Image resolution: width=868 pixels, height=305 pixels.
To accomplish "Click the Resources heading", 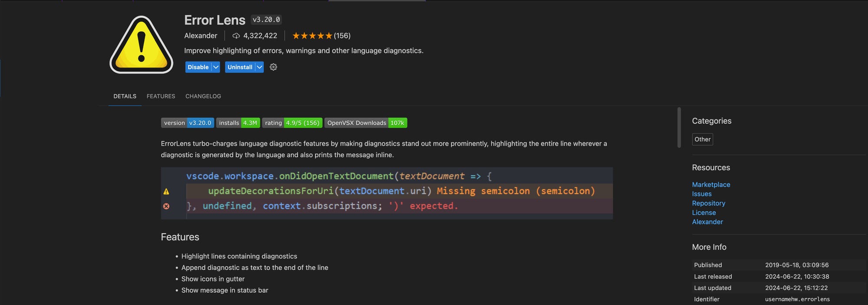I will [711, 167].
